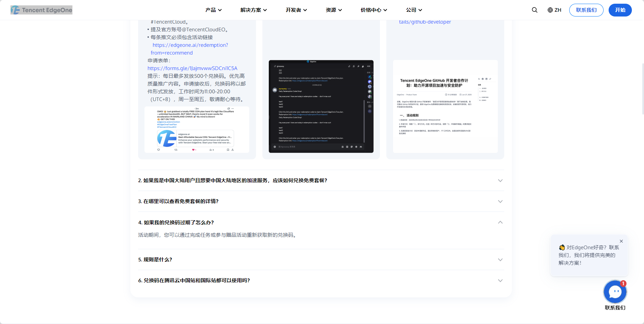Click the Tencent EdgeOne logo
This screenshot has width=644, height=324.
41,10
